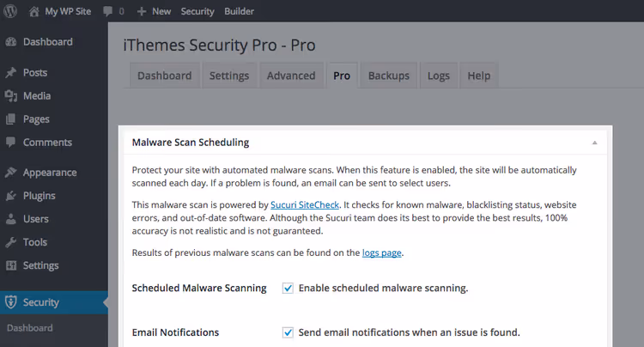Click the Appearance paintbrush icon
Viewport: 644px width, 347px height.
pyautogui.click(x=11, y=173)
